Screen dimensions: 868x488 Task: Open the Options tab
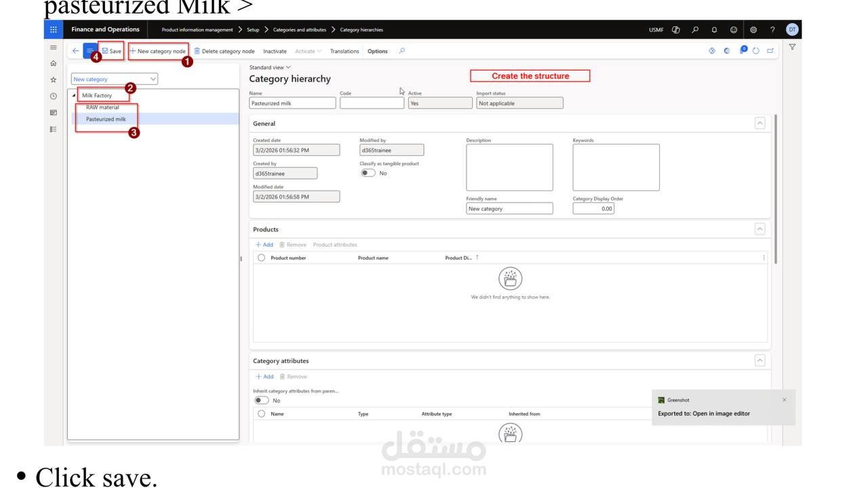click(x=378, y=51)
